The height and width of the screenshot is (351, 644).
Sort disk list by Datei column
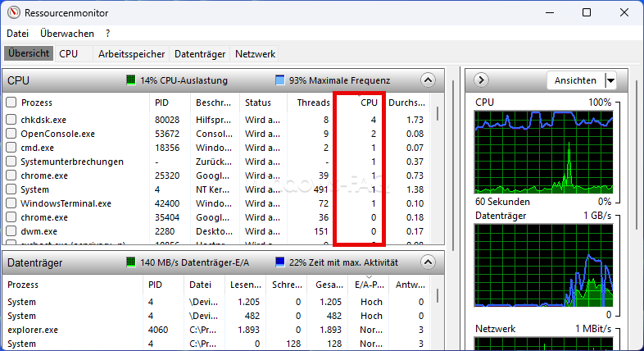(201, 285)
